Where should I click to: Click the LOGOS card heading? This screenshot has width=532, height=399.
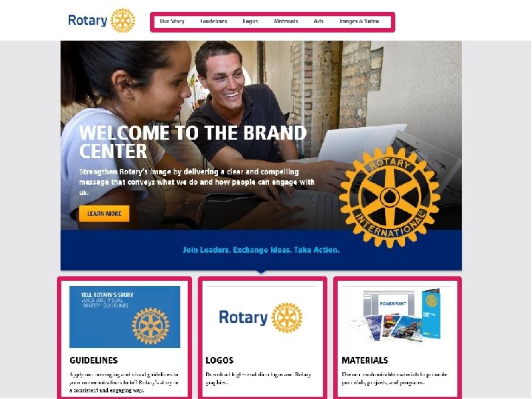click(x=219, y=361)
